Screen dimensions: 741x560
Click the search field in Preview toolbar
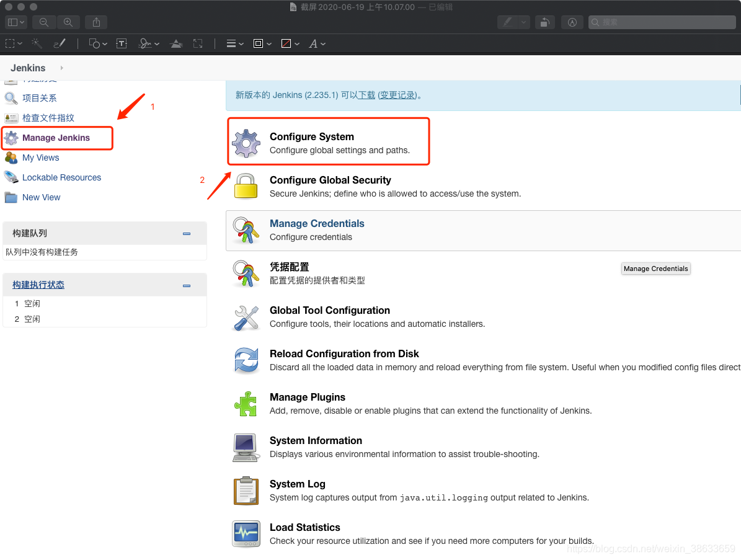click(x=662, y=22)
